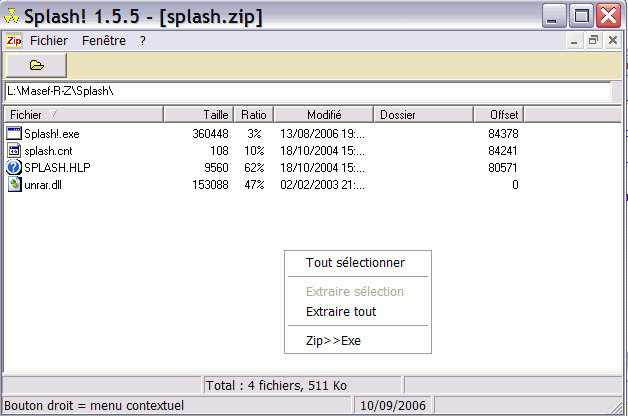Click ratio value 3%
The image size is (628, 416).
tap(254, 134)
